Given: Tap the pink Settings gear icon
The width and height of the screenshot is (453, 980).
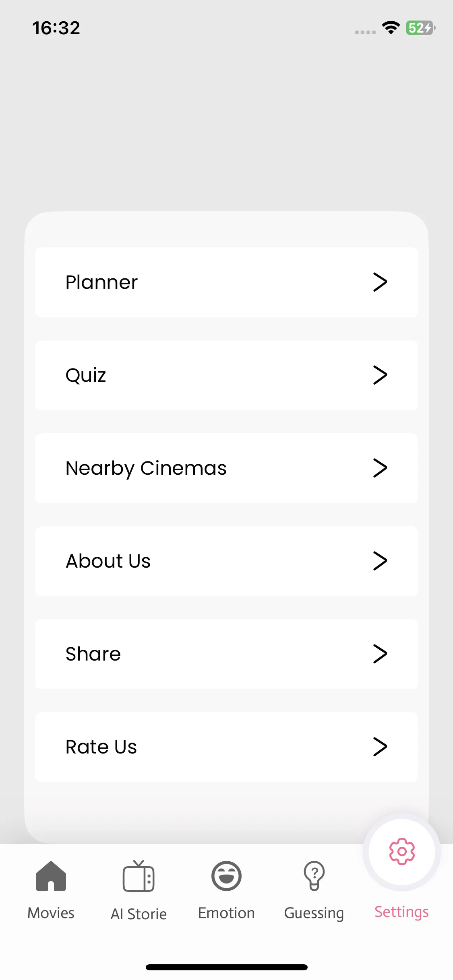Looking at the screenshot, I should click(402, 852).
